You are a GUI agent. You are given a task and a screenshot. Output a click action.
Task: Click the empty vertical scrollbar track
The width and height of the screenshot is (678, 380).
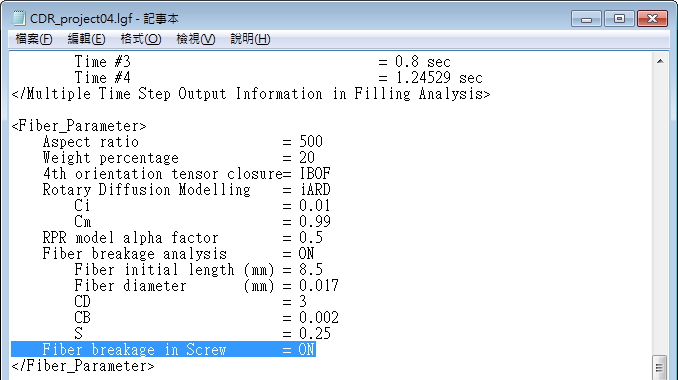660,212
